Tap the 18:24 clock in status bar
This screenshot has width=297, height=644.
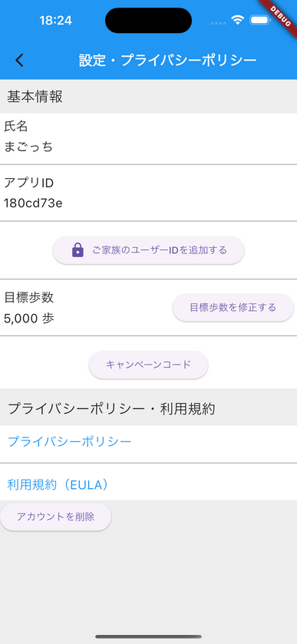pos(55,21)
